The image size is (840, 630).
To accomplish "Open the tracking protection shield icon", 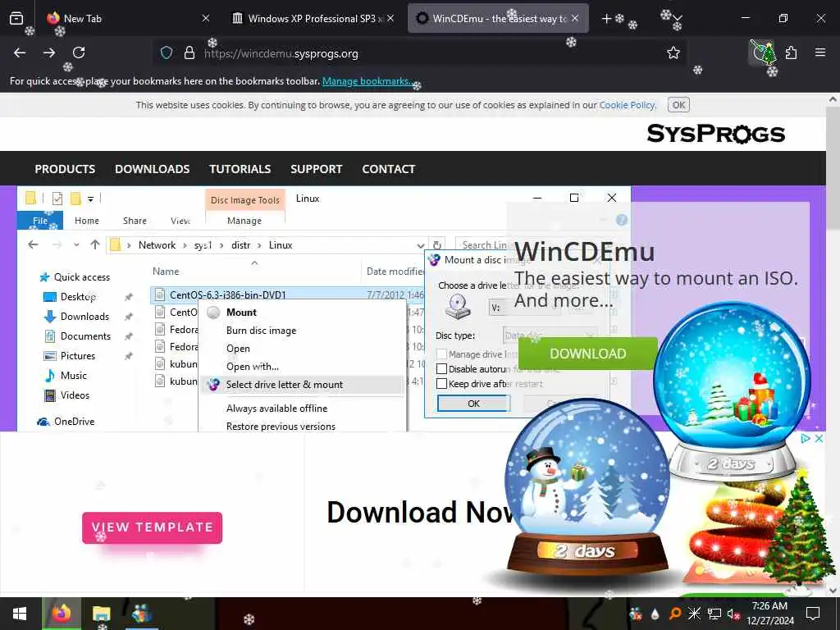I will [x=167, y=53].
